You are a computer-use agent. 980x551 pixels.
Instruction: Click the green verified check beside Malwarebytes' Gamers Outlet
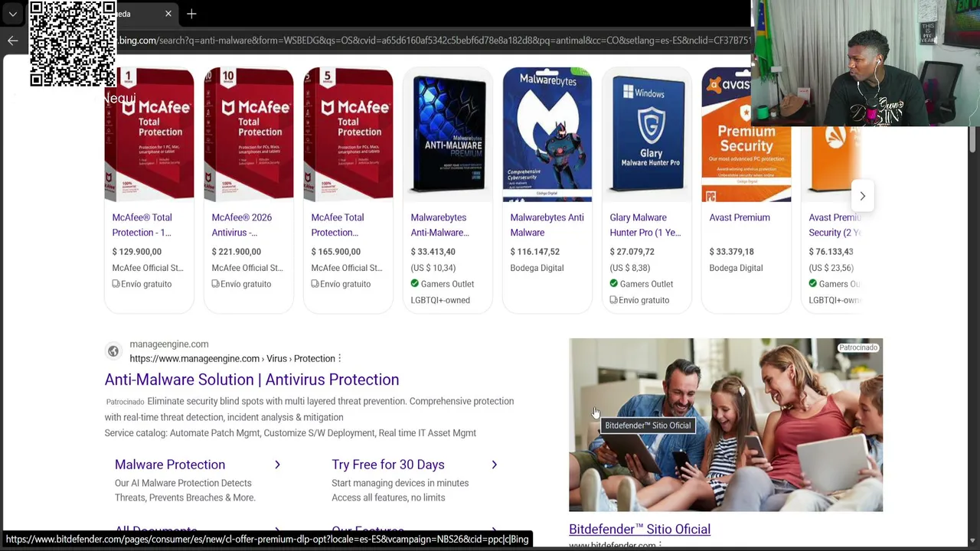pos(414,284)
